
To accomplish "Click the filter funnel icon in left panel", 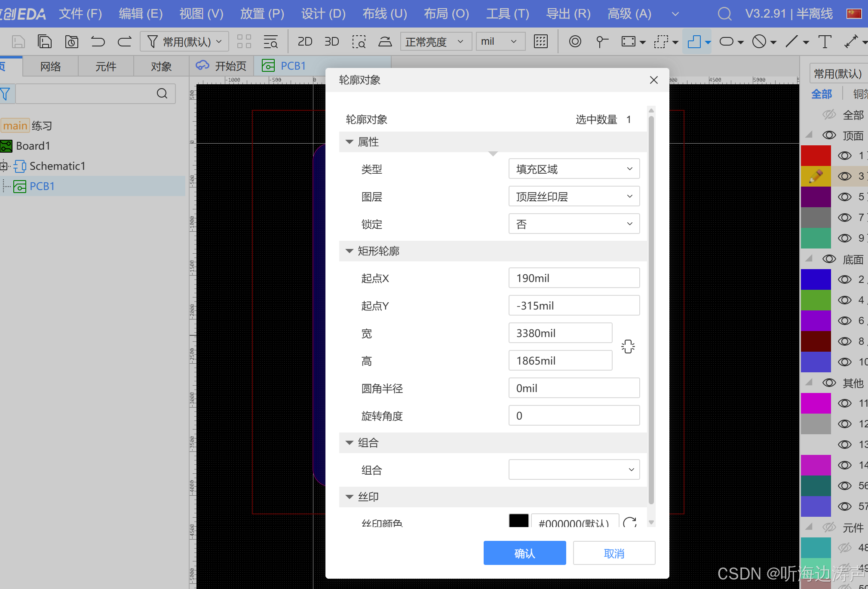I will [x=5, y=94].
